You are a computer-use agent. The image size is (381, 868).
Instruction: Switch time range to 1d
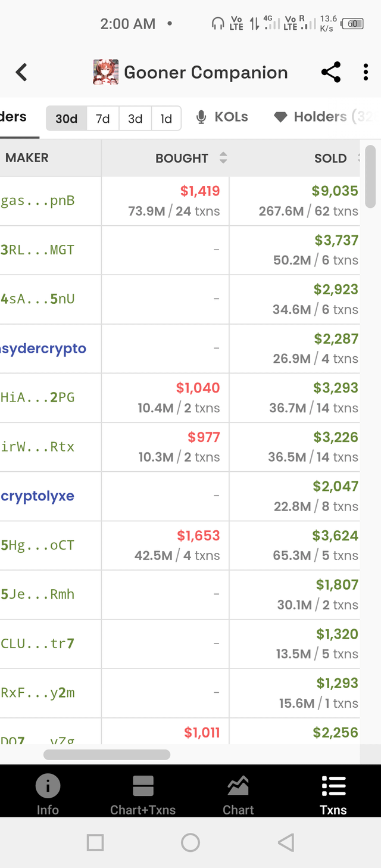point(166,119)
